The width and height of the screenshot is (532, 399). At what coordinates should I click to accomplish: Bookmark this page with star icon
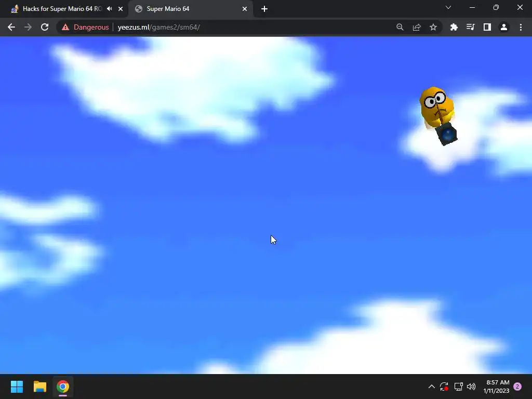pos(433,27)
